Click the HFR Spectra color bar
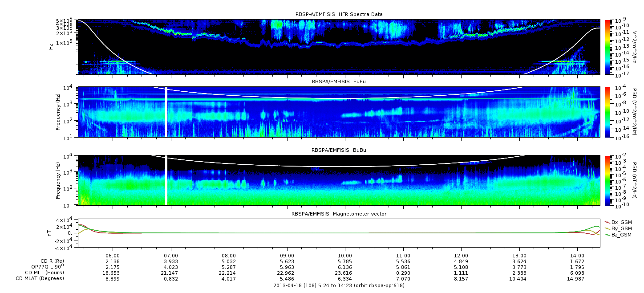The height and width of the screenshot is (293, 644). tap(608, 47)
